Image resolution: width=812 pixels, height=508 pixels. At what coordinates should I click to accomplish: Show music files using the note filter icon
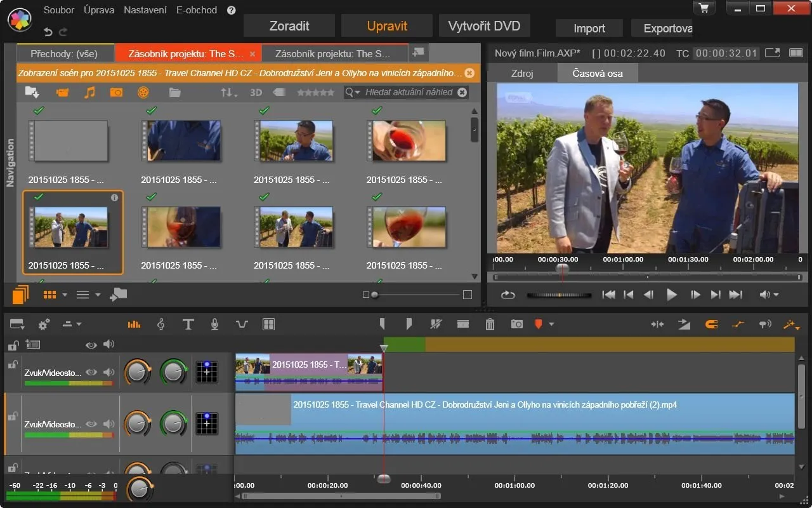[x=89, y=93]
